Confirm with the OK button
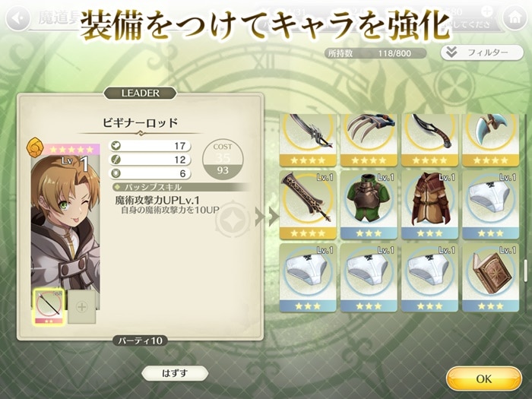The height and width of the screenshot is (399, 532). click(x=484, y=378)
